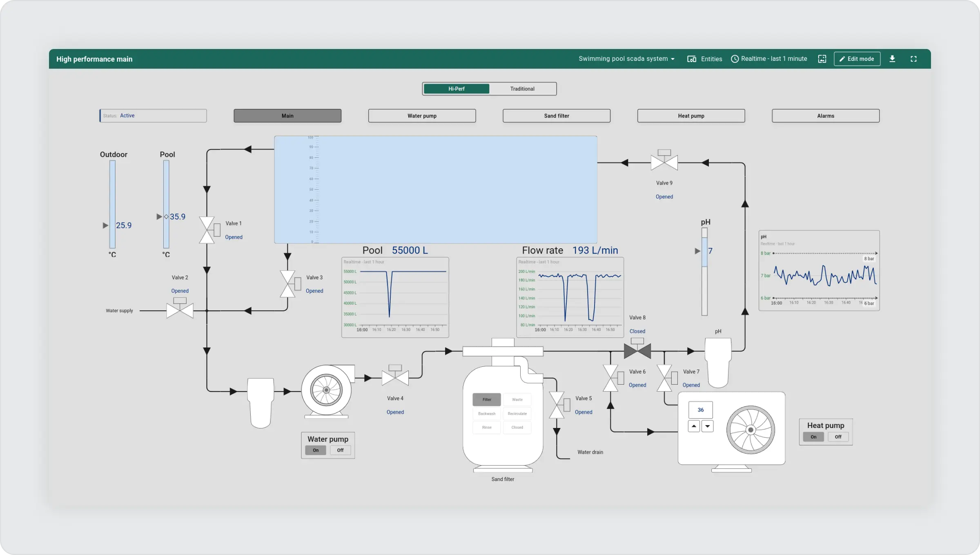Screen dimensions: 980x555
Task: Click the water pump impeller icon
Action: (326, 390)
